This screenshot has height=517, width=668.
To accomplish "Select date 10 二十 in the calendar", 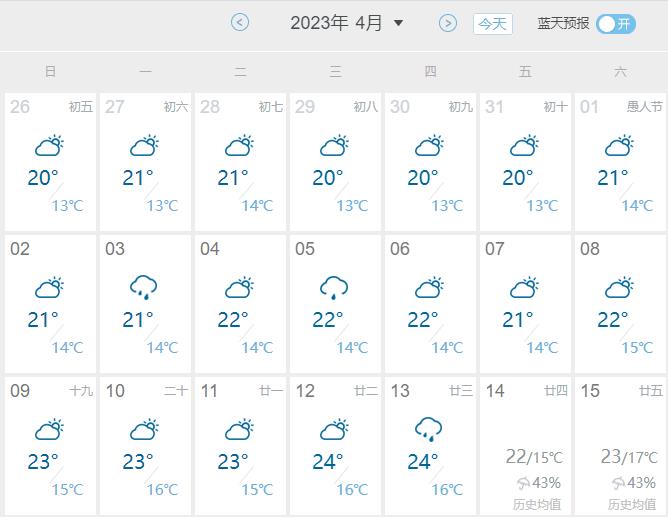I will click(145, 445).
